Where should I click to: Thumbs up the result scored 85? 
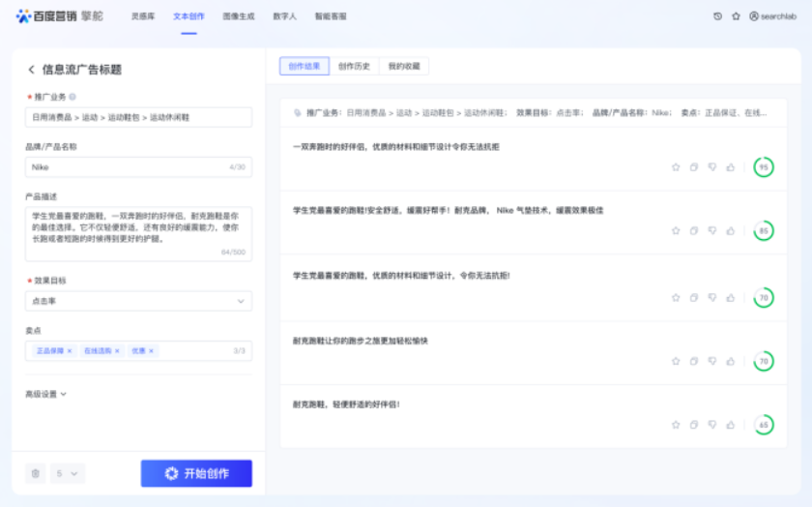click(x=730, y=231)
